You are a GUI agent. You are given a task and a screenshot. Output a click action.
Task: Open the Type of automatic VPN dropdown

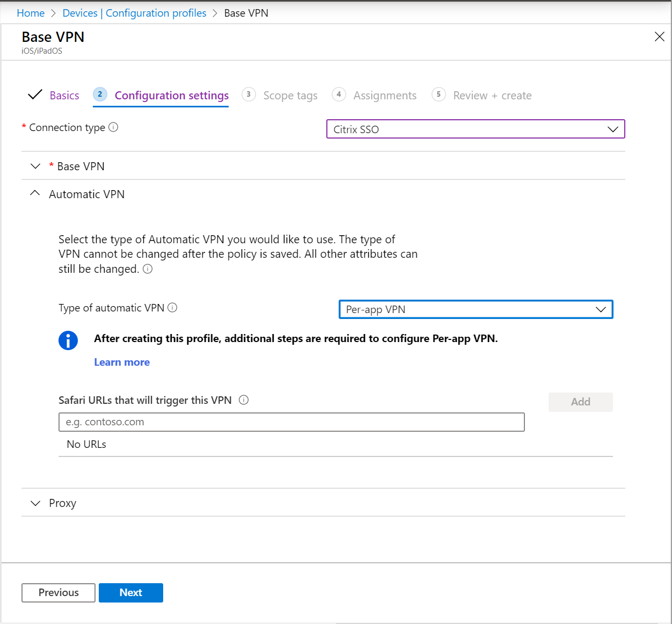pos(476,309)
